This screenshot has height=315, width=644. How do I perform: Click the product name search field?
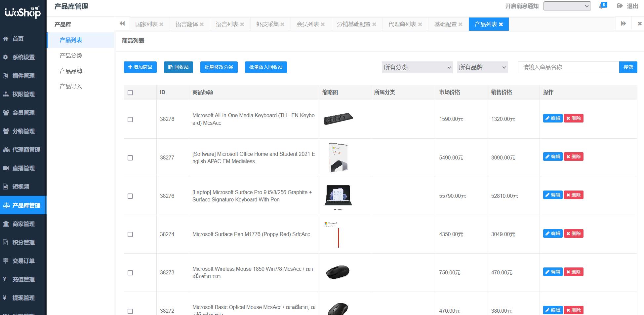[568, 67]
